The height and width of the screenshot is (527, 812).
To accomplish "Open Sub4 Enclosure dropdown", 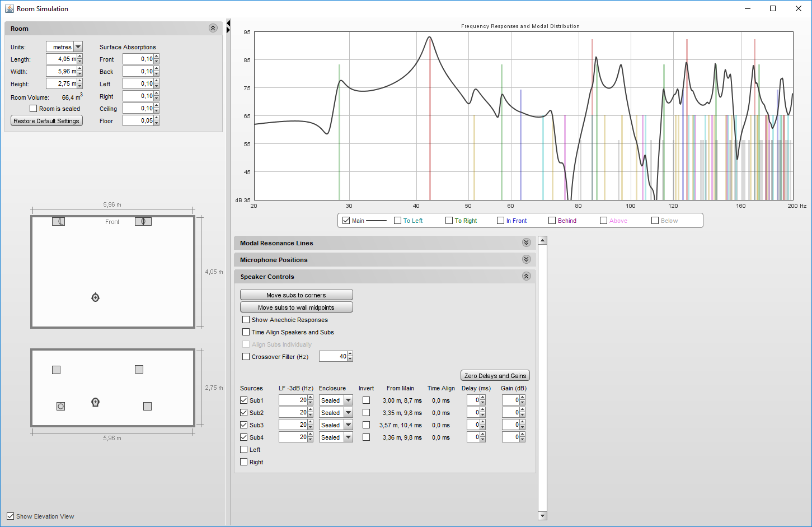I will 349,437.
